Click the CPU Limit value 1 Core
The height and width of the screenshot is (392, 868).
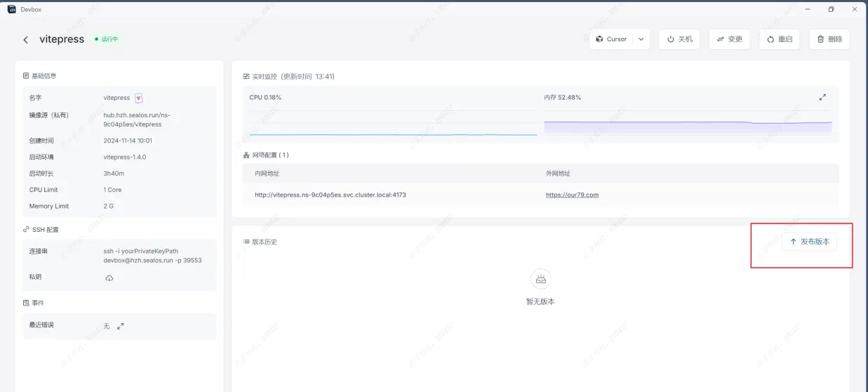coord(113,190)
